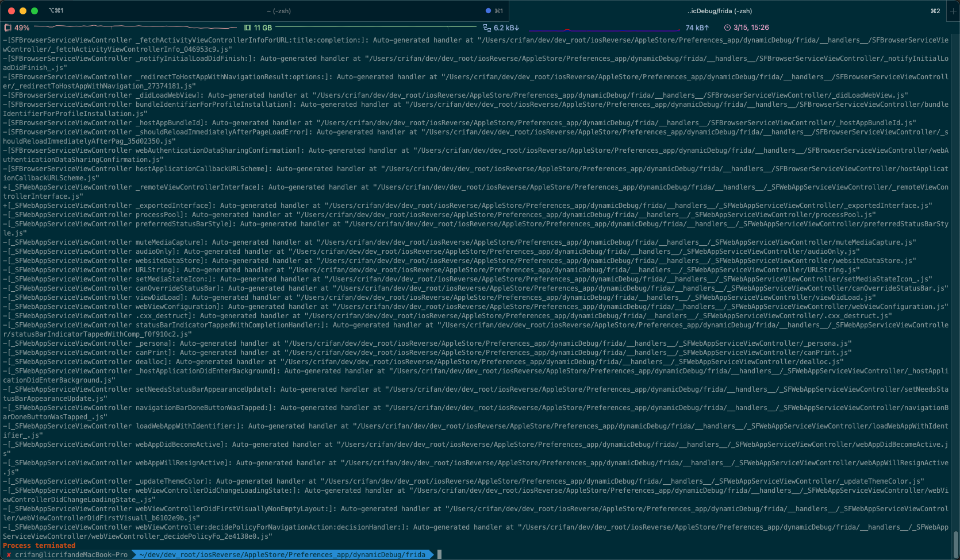
Task: Click the "_updateThemeColor" handler output line
Action: pos(463,481)
